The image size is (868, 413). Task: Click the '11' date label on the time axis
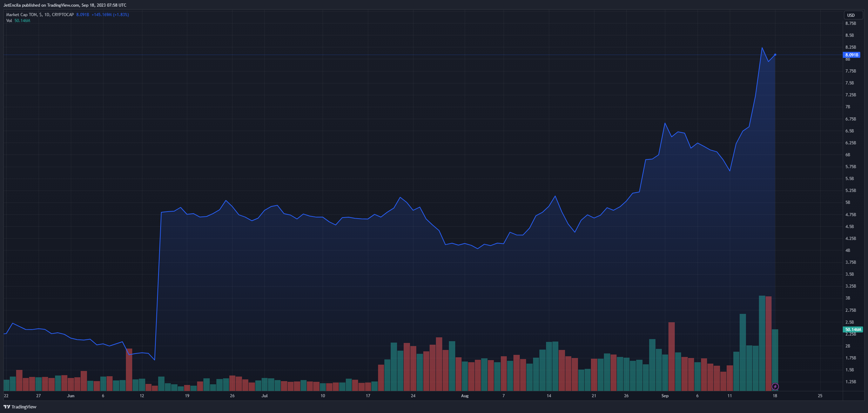tap(729, 396)
